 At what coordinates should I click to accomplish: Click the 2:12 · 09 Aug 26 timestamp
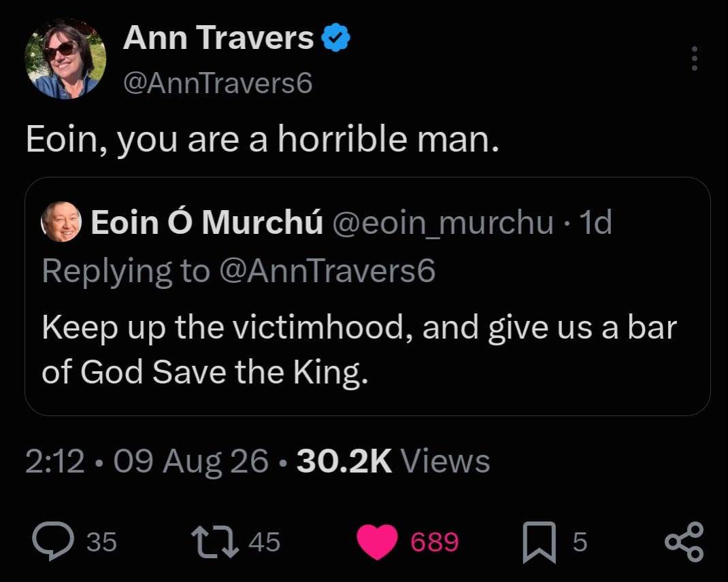tap(147, 462)
